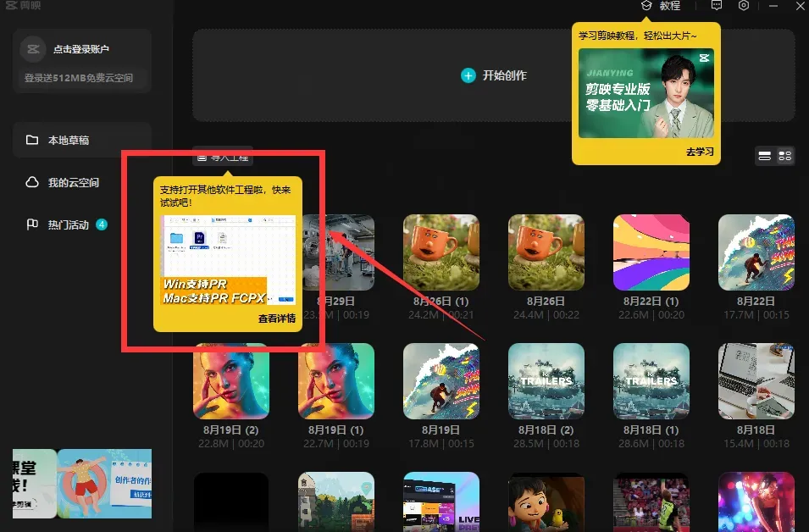Open the 8月18日 (1) Trailers draft
Viewport: 809px width, 532px height.
click(651, 381)
